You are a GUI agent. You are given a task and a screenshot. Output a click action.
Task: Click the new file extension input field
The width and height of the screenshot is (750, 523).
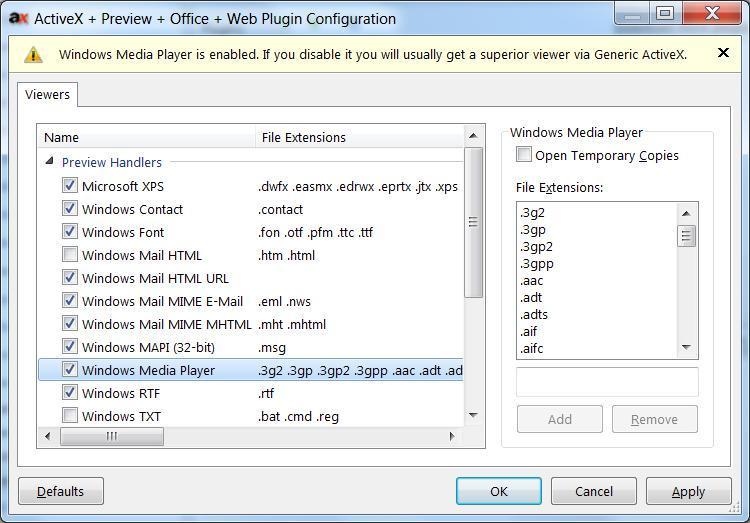tap(607, 382)
